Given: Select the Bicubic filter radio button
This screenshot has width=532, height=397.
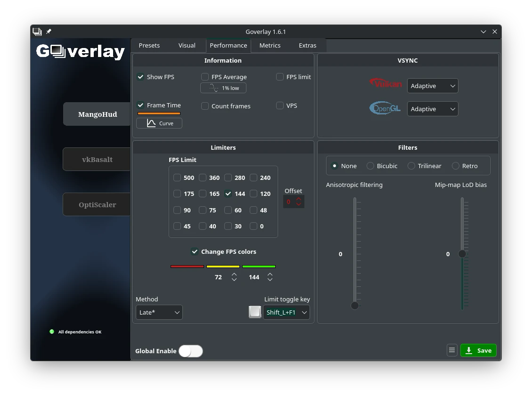Looking at the screenshot, I should [x=370, y=166].
